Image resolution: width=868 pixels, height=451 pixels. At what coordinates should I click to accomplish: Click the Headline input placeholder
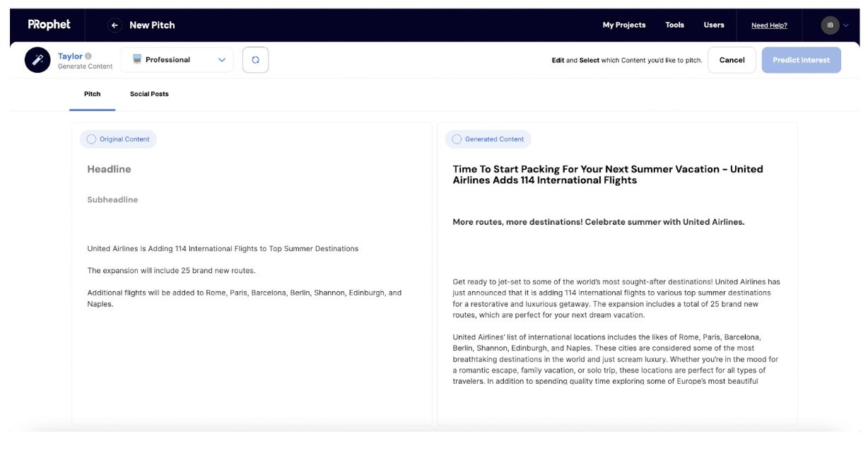[109, 169]
